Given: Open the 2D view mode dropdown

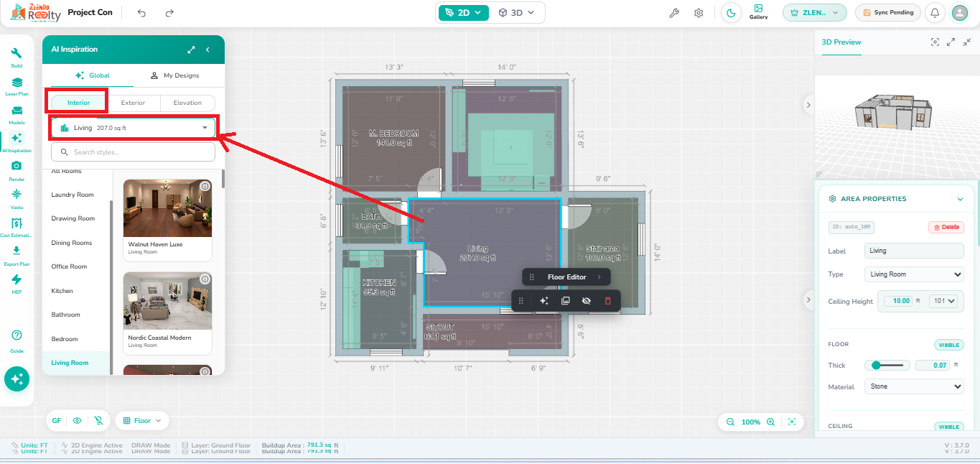Looking at the screenshot, I should tap(464, 12).
